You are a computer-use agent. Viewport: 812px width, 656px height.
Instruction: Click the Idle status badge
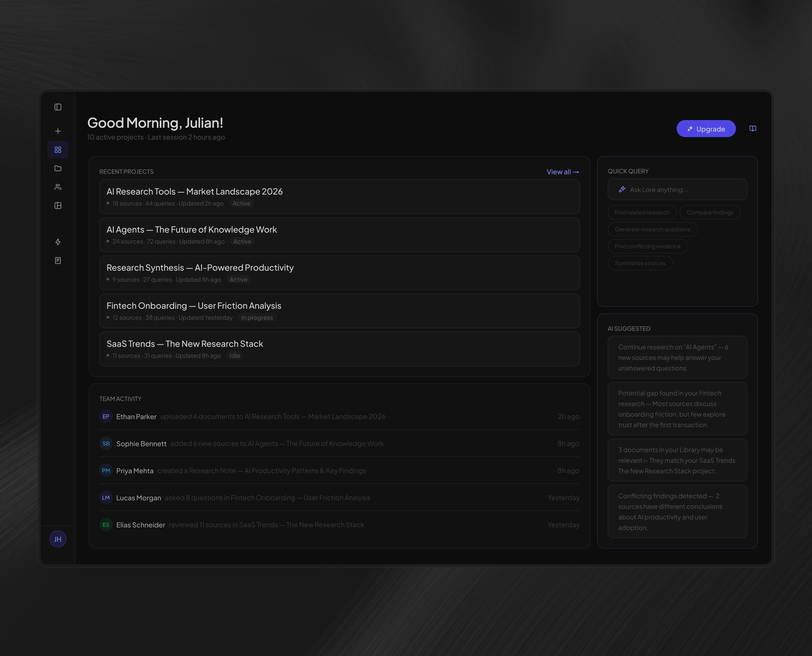tap(235, 356)
